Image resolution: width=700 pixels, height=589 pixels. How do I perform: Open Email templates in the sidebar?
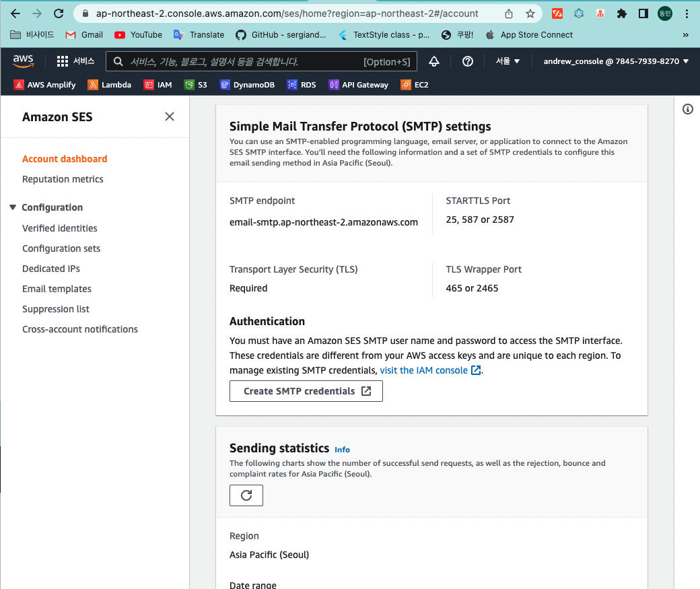[57, 289]
